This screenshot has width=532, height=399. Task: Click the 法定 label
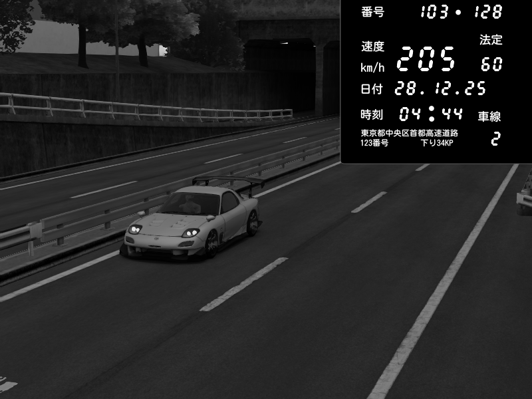pos(491,40)
